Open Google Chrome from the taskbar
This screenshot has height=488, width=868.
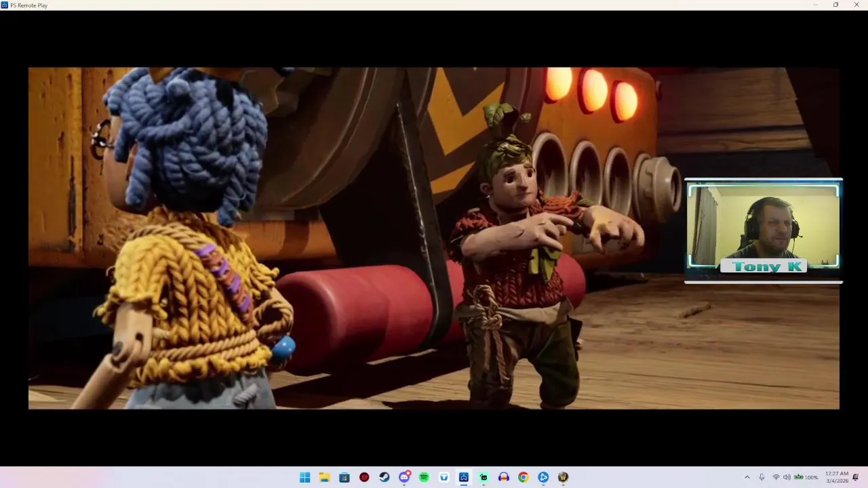[x=524, y=477]
